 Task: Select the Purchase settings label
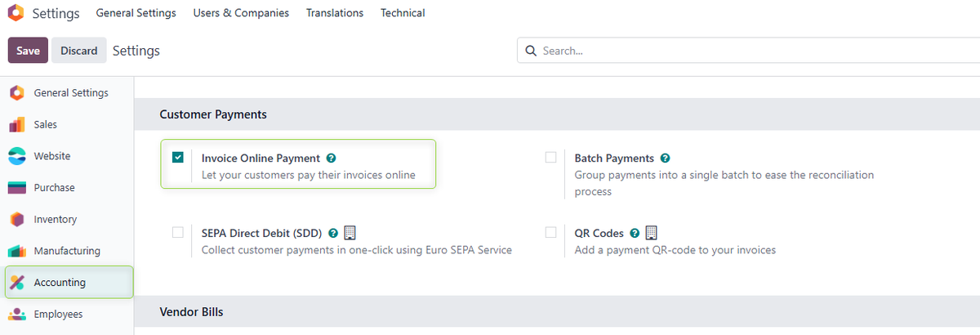point(54,188)
